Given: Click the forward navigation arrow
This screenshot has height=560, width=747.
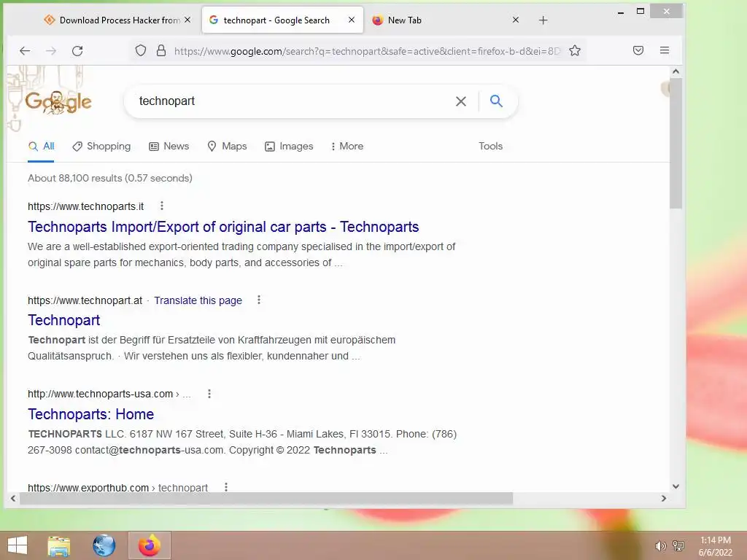Looking at the screenshot, I should [x=51, y=50].
